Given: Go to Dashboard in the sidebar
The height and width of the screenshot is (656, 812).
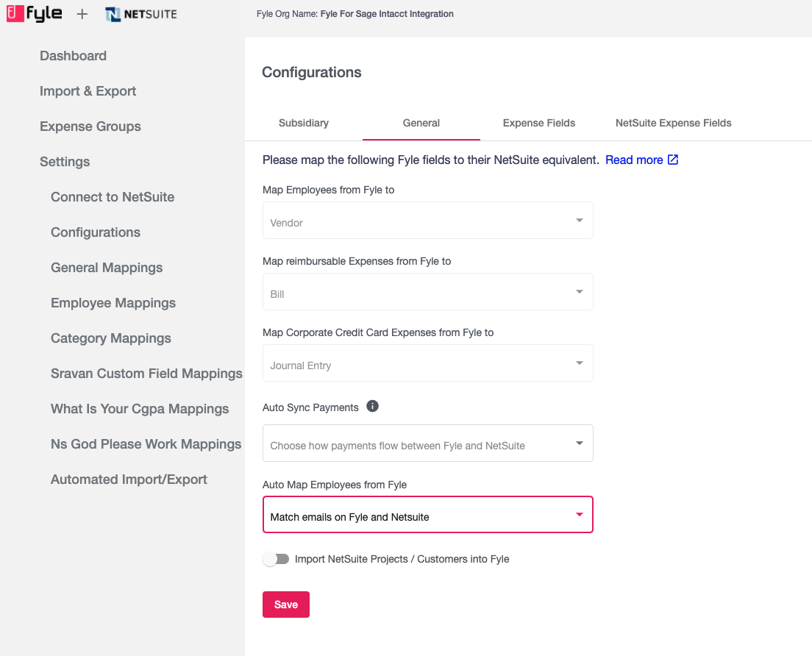Looking at the screenshot, I should 73,55.
